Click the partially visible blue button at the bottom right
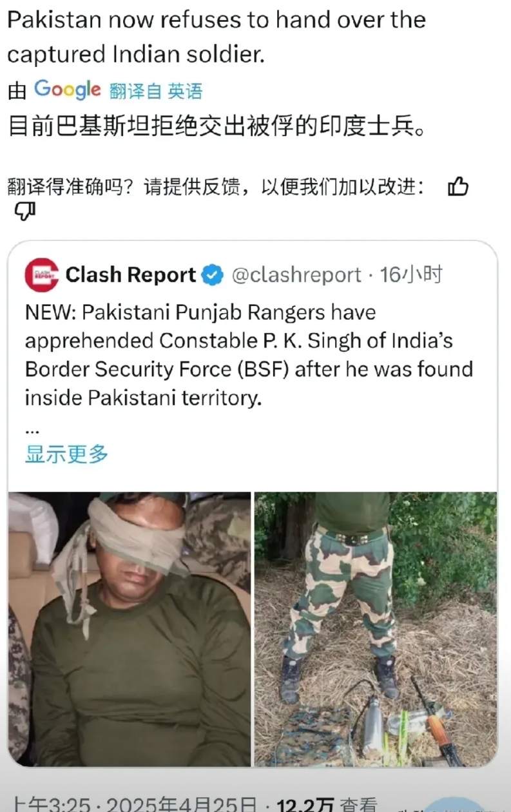 pos(459,804)
